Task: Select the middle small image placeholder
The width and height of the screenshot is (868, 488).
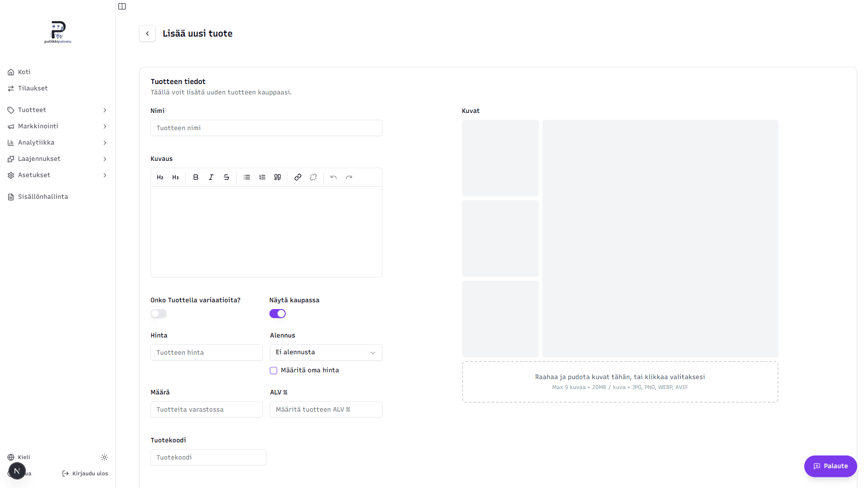Action: click(x=500, y=239)
